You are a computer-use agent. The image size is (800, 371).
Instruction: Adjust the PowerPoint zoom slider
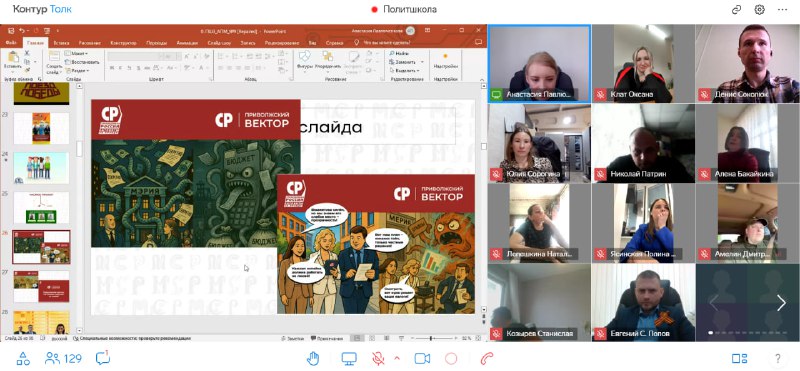[x=432, y=338]
